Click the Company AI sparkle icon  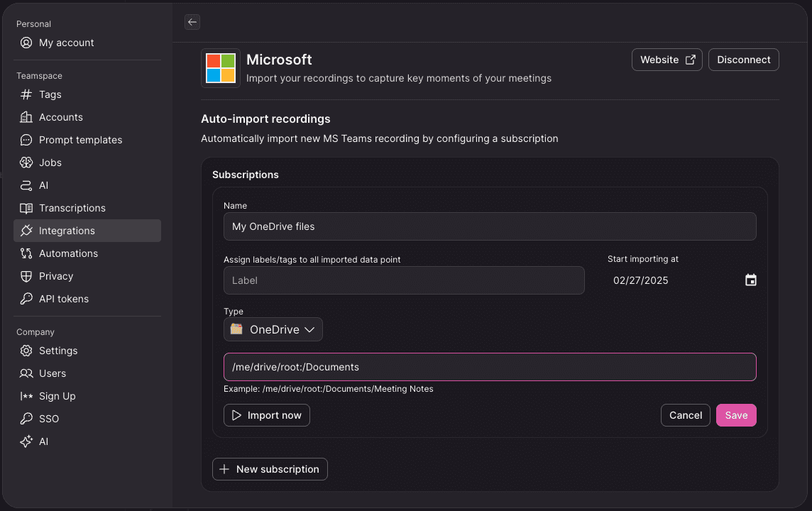[x=26, y=441]
